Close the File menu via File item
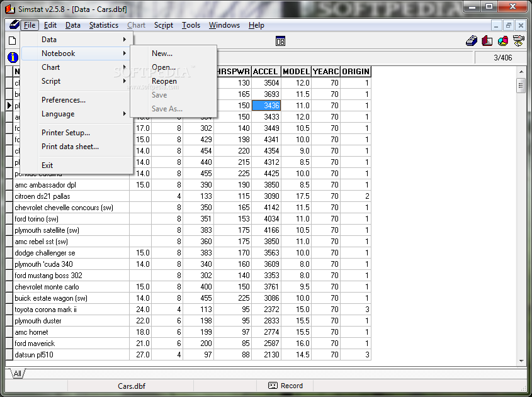Image resolution: width=532 pixels, height=397 pixels. point(30,25)
